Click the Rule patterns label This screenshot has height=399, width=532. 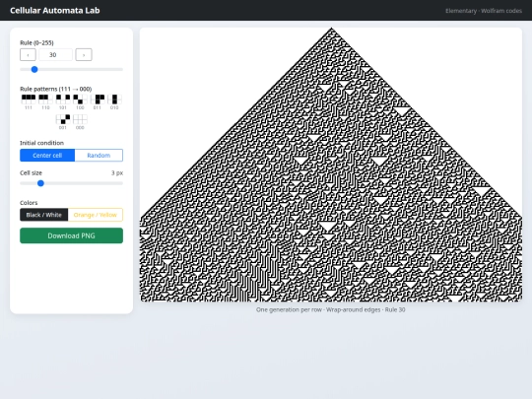[x=55, y=89]
